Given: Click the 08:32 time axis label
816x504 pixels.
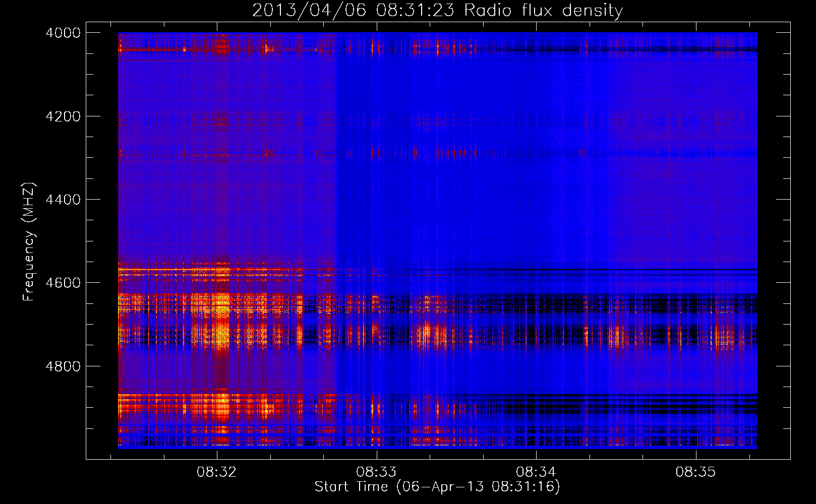Looking at the screenshot, I should 217,472.
